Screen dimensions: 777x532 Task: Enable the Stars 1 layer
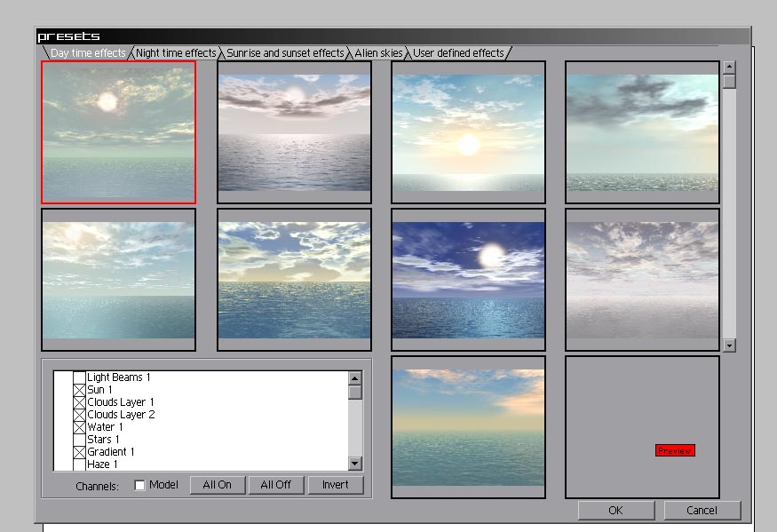[79, 440]
